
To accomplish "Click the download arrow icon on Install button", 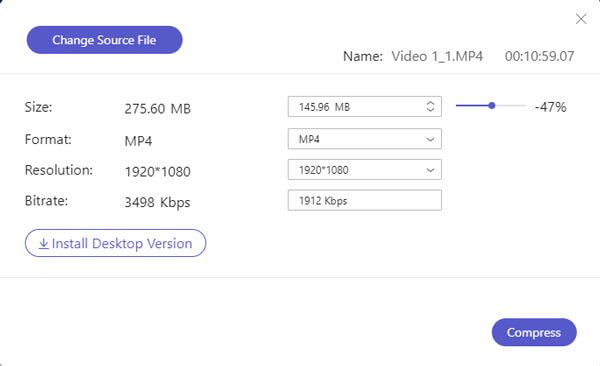I will [x=44, y=243].
